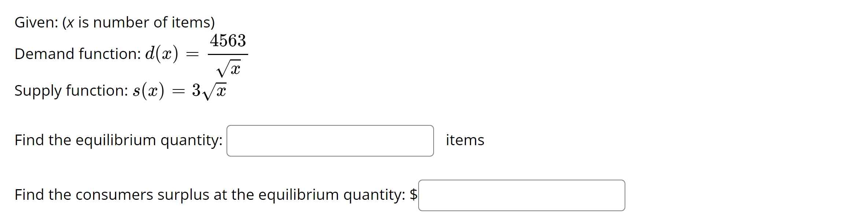Select the fraction 4563 over square root x
The height and width of the screenshot is (224, 868).
pos(227,54)
